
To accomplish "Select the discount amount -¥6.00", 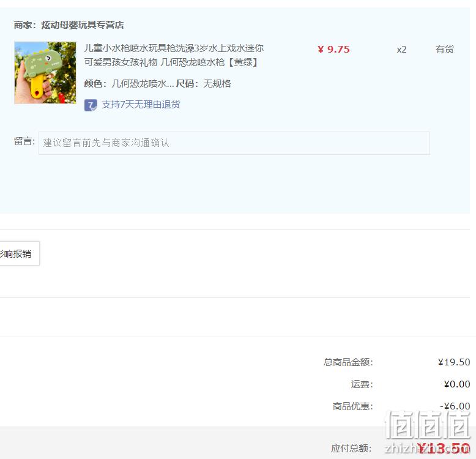I will (455, 406).
